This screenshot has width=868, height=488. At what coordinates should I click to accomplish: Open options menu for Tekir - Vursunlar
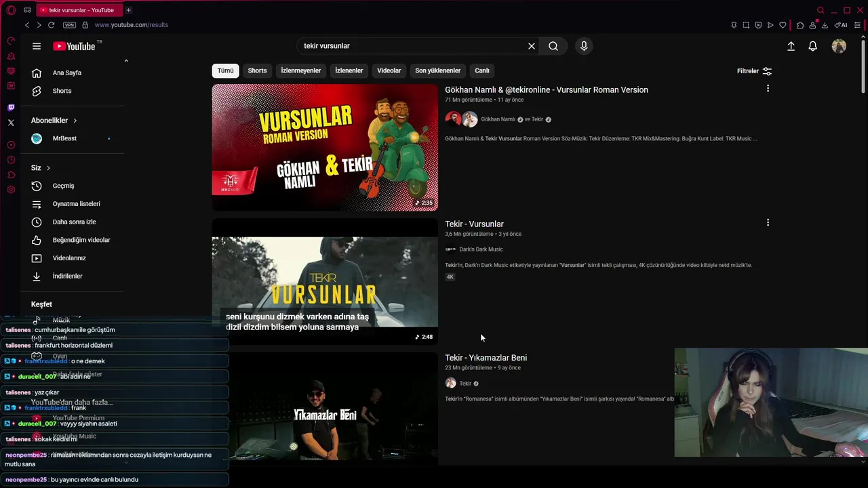(768, 223)
